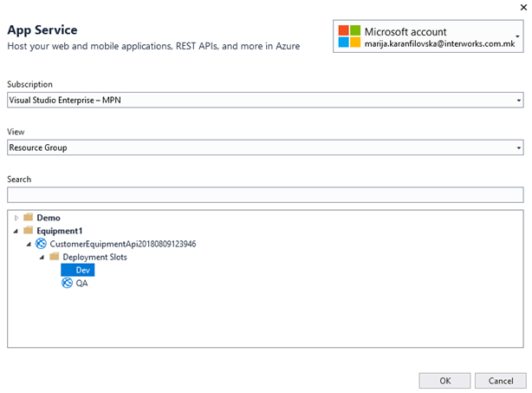Viewport: 532px width, 393px height.
Task: Confirm selection with OK button
Action: point(444,381)
